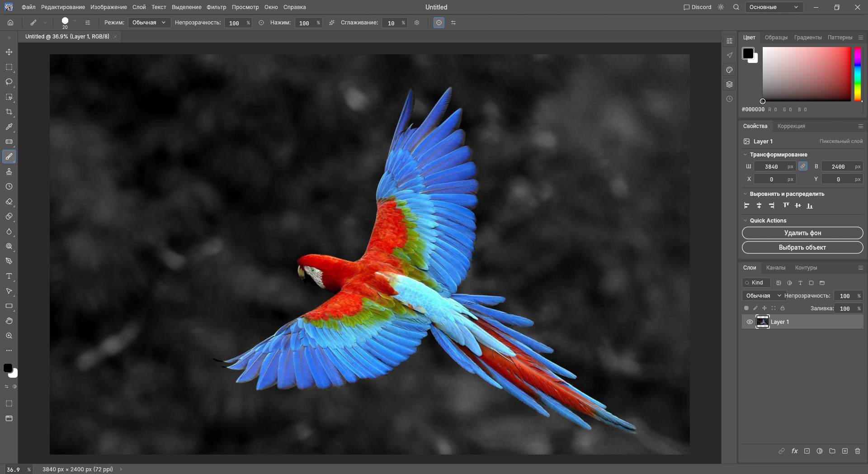Select the Lasso tool

9,82
